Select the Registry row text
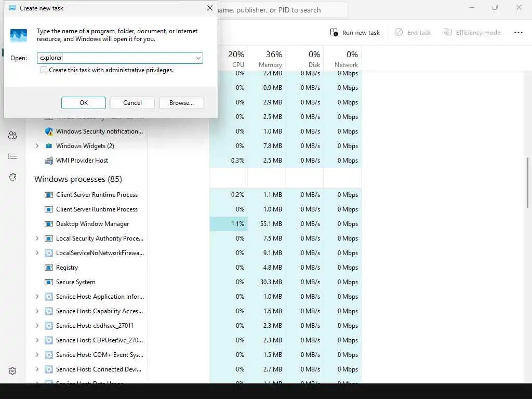Image resolution: width=532 pixels, height=399 pixels. [x=67, y=268]
